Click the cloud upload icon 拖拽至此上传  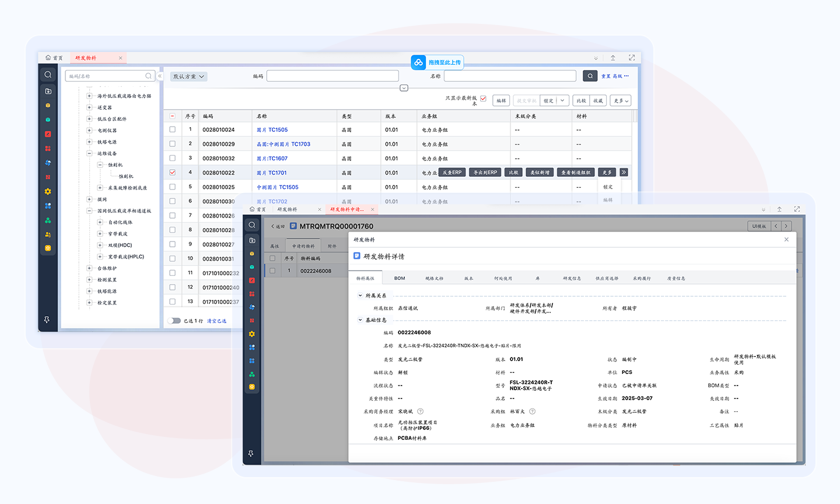[x=418, y=62]
